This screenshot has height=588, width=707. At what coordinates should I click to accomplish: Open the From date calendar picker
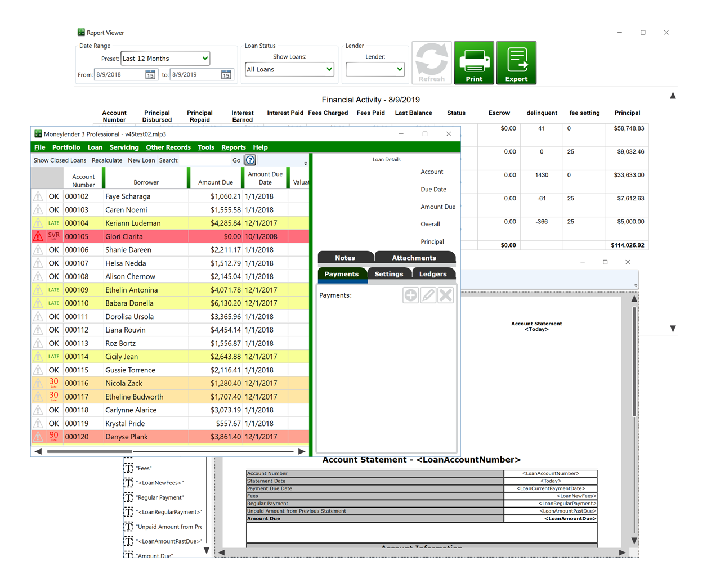150,75
